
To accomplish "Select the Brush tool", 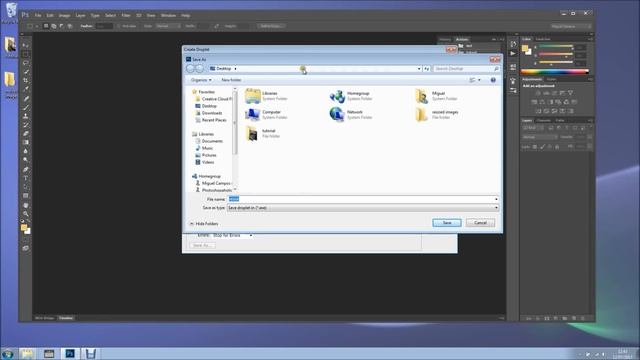I will (x=26, y=107).
